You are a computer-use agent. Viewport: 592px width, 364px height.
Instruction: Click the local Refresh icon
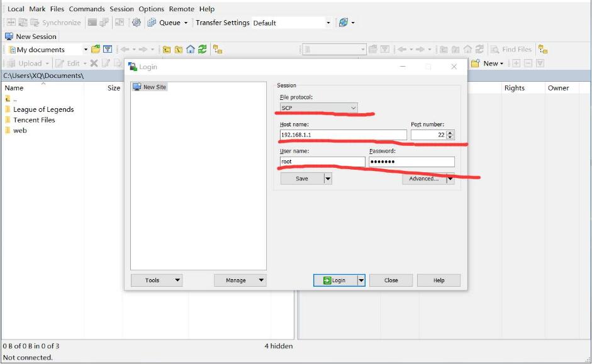click(x=203, y=50)
